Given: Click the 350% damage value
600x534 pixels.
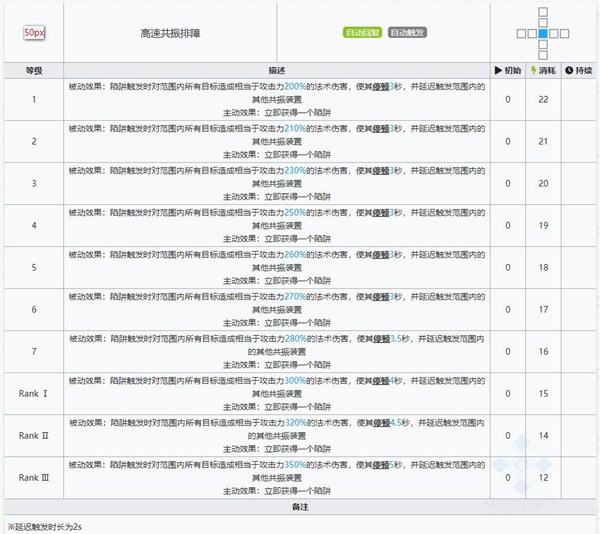Looking at the screenshot, I should 295,465.
